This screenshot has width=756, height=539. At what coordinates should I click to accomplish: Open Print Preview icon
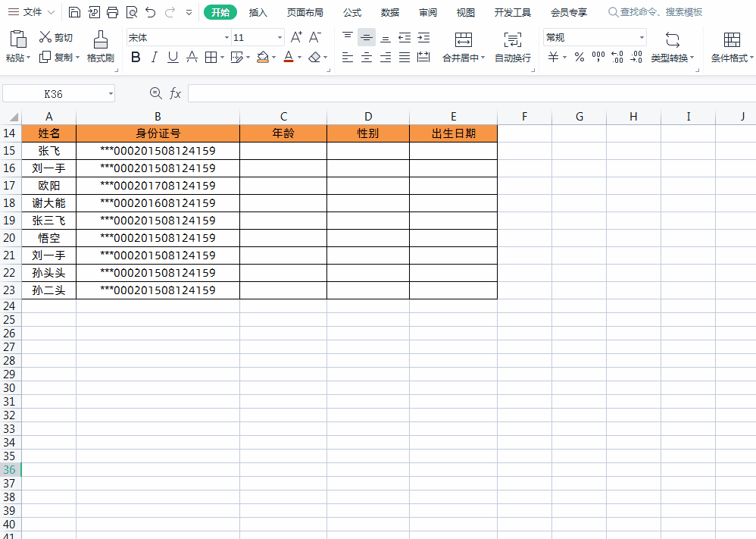(x=132, y=12)
